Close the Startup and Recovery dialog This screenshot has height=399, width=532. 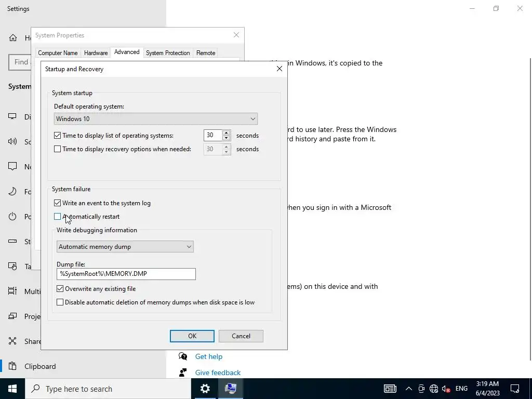pyautogui.click(x=279, y=69)
